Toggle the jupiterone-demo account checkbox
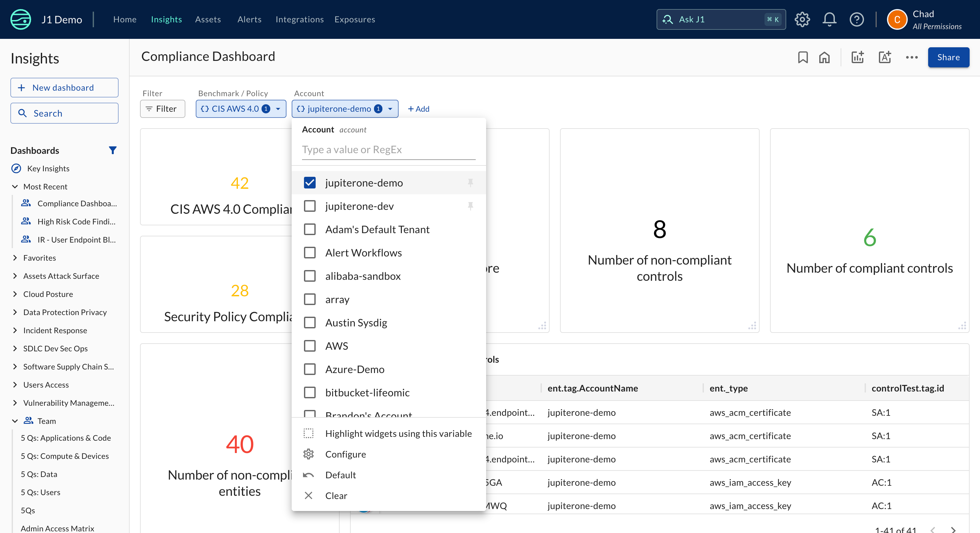 pos(309,183)
